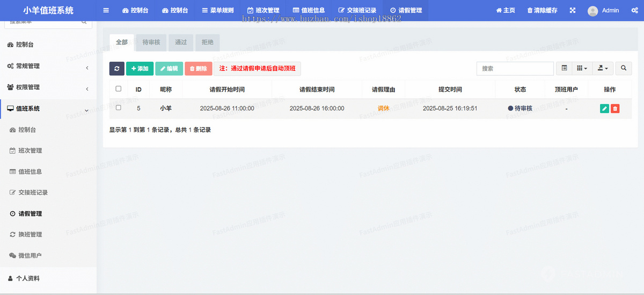The width and height of the screenshot is (644, 295).
Task: Tick the checkbox for row ID 5
Action: click(x=119, y=108)
